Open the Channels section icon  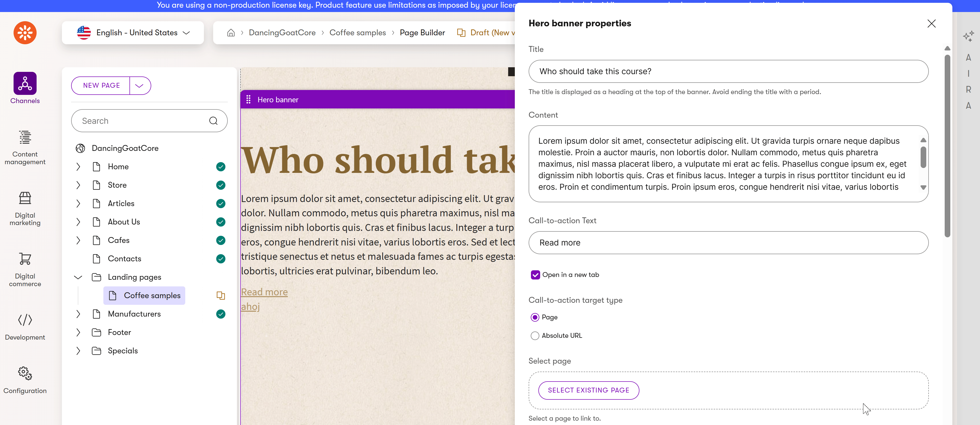click(x=25, y=83)
